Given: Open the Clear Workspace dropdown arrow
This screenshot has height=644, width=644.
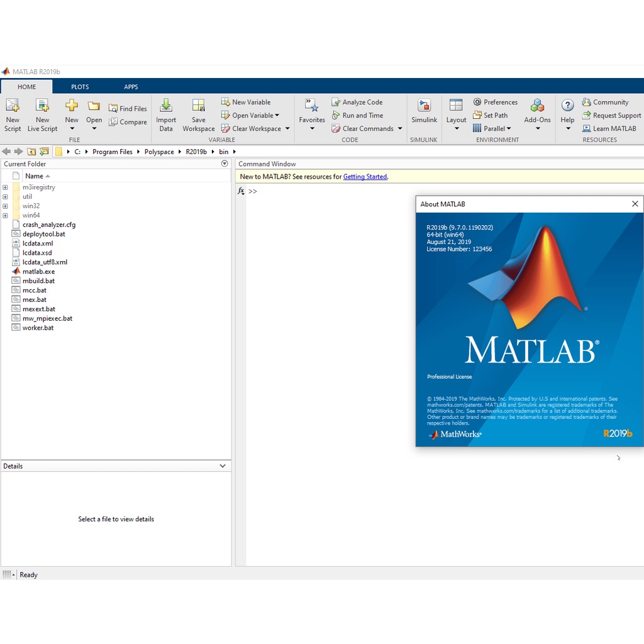Looking at the screenshot, I should (287, 128).
